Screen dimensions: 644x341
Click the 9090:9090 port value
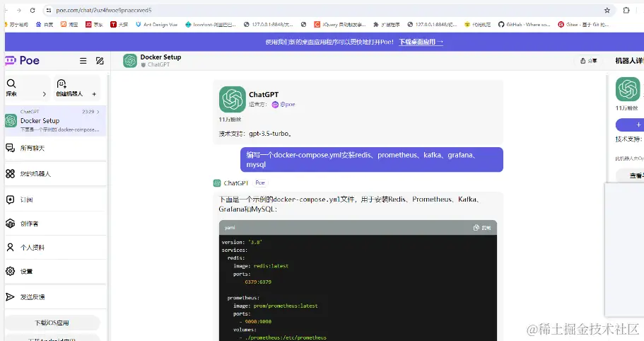tap(258, 322)
